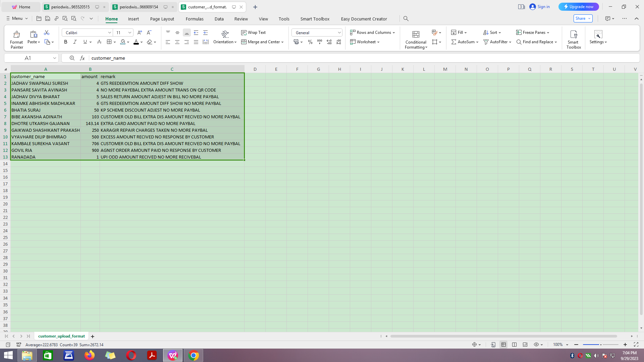Open the Data ribbon tab
This screenshot has height=362, width=644.
[x=219, y=19]
